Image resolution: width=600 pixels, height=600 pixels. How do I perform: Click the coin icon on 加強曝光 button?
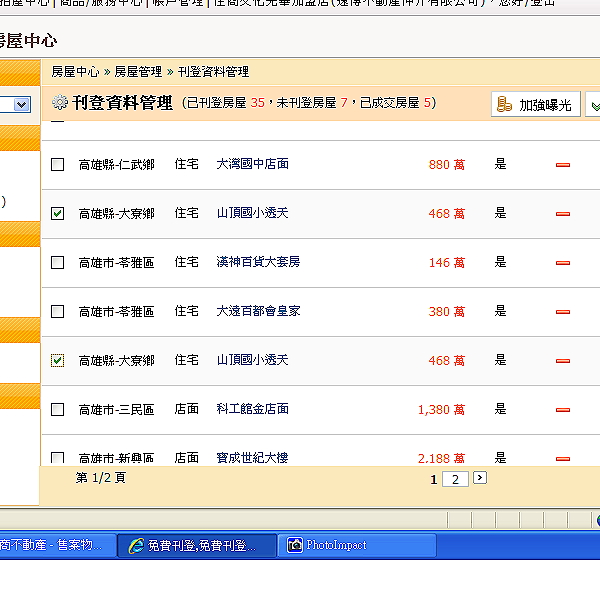504,104
